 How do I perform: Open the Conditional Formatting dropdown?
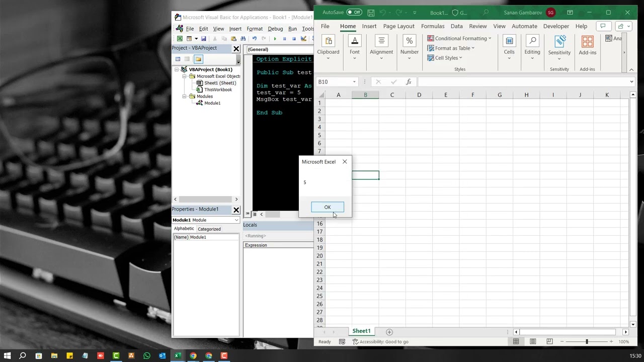point(459,38)
